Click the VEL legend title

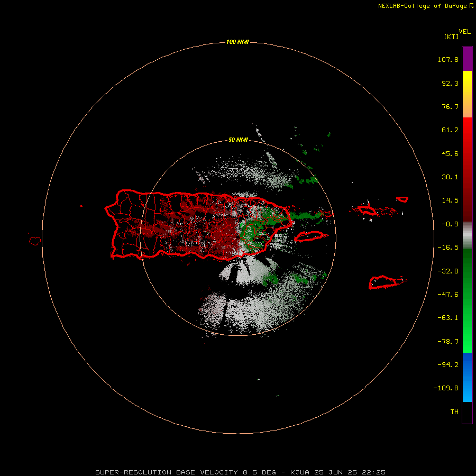465,32
